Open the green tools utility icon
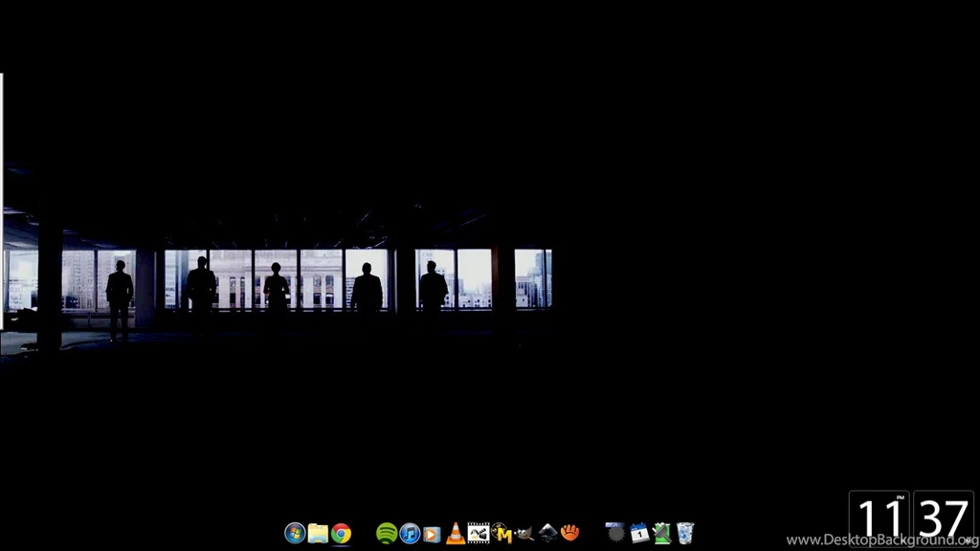The height and width of the screenshot is (551, 980). tap(662, 533)
